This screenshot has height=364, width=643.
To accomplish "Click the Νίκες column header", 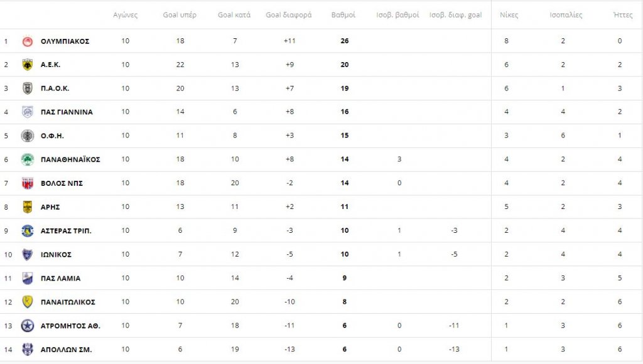I will pos(509,15).
